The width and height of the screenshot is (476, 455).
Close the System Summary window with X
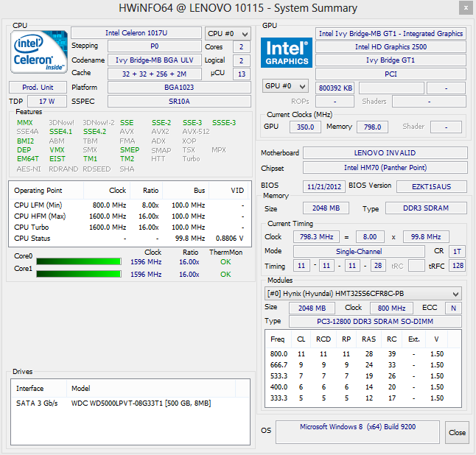(x=463, y=8)
